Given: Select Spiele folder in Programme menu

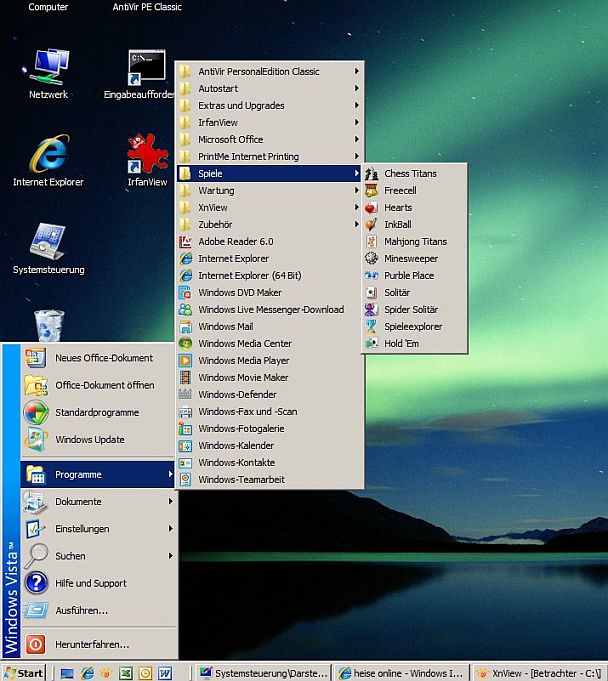Looking at the screenshot, I should point(269,173).
